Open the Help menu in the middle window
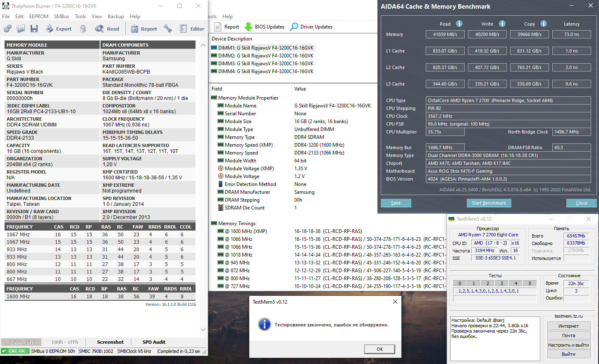The height and width of the screenshot is (364, 599). click(x=227, y=17)
